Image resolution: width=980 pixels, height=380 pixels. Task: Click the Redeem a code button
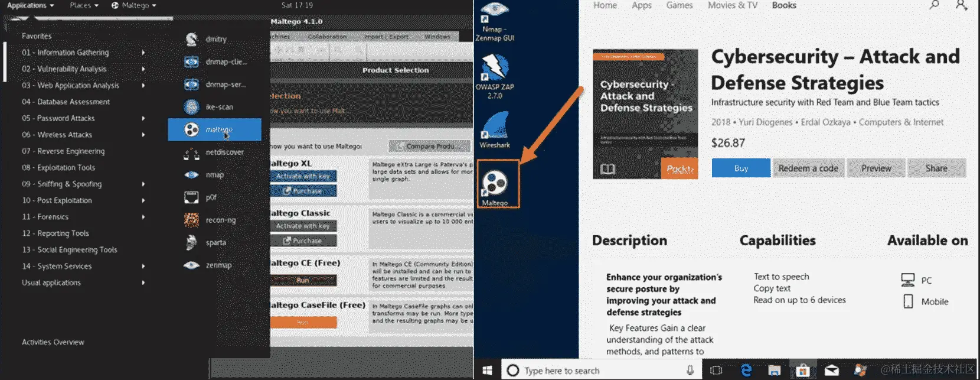tap(808, 168)
